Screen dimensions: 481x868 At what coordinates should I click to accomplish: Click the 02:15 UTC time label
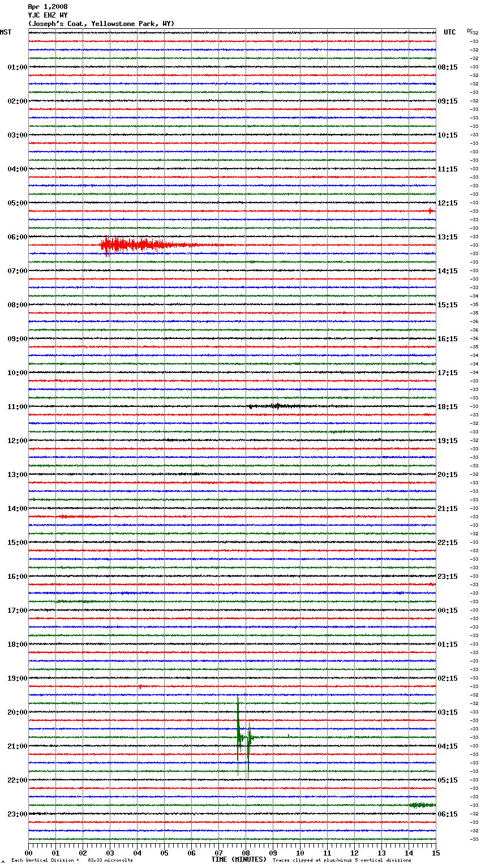pyautogui.click(x=448, y=678)
